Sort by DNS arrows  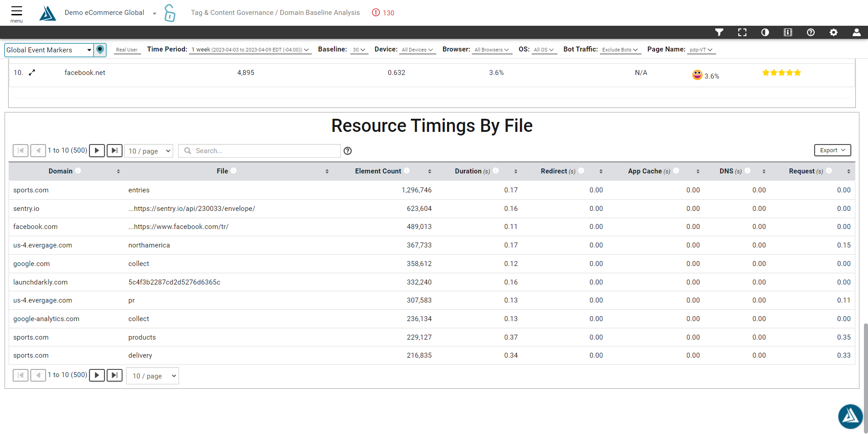coord(764,171)
